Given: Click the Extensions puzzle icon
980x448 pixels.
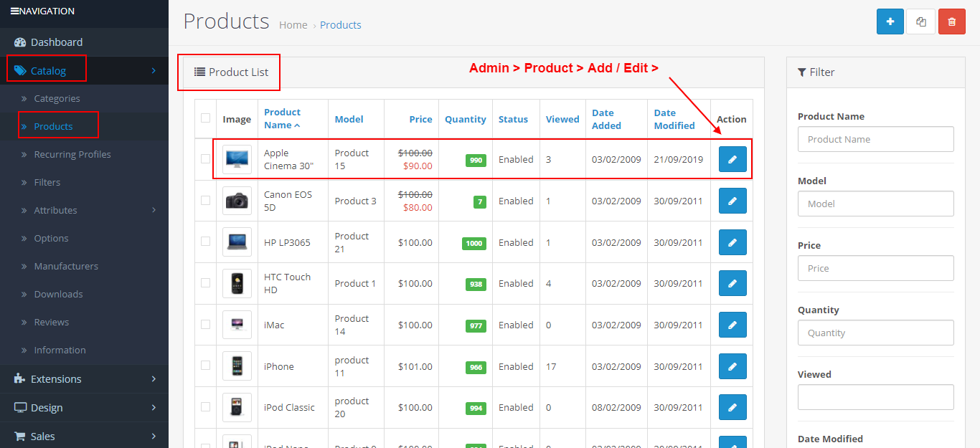Looking at the screenshot, I should coord(20,378).
